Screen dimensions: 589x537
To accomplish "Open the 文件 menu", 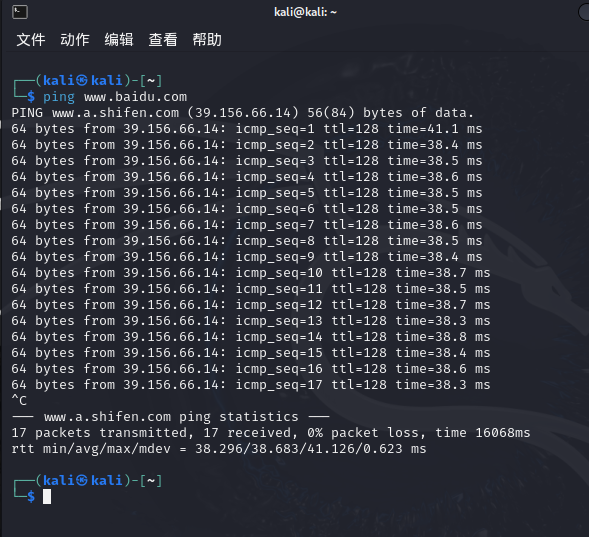I will point(31,39).
